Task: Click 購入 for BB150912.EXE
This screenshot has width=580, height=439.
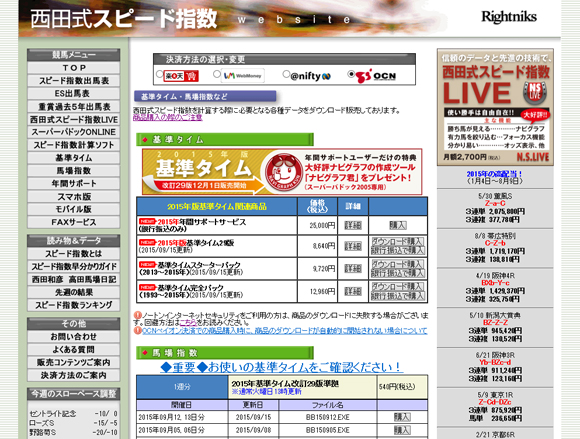Action: (x=402, y=417)
